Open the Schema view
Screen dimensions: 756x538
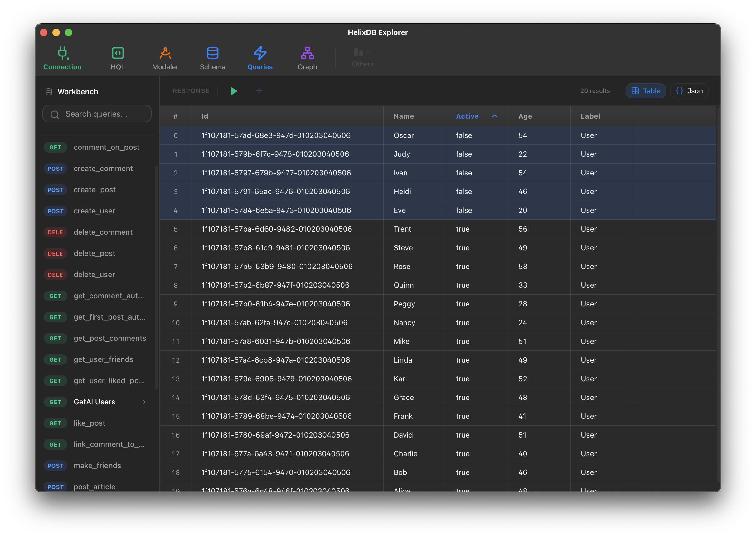(212, 58)
